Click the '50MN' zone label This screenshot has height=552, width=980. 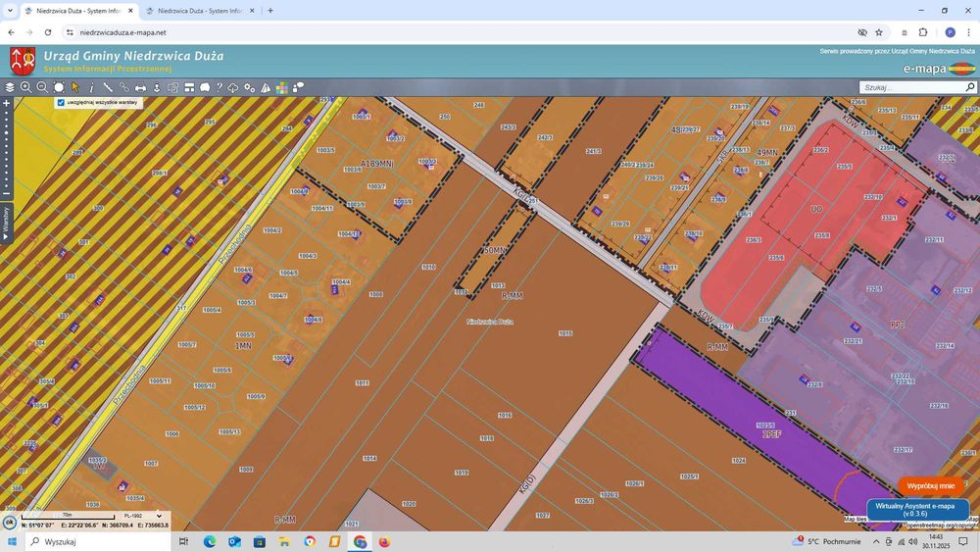(494, 250)
